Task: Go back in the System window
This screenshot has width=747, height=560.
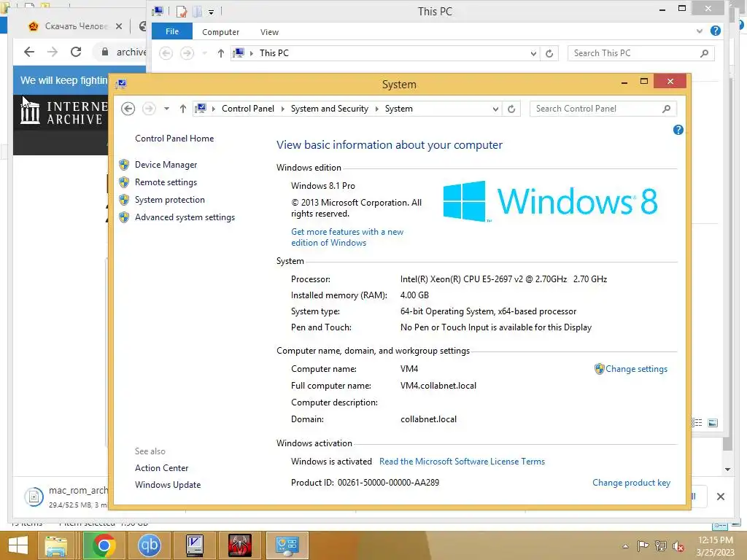Action: (x=128, y=109)
